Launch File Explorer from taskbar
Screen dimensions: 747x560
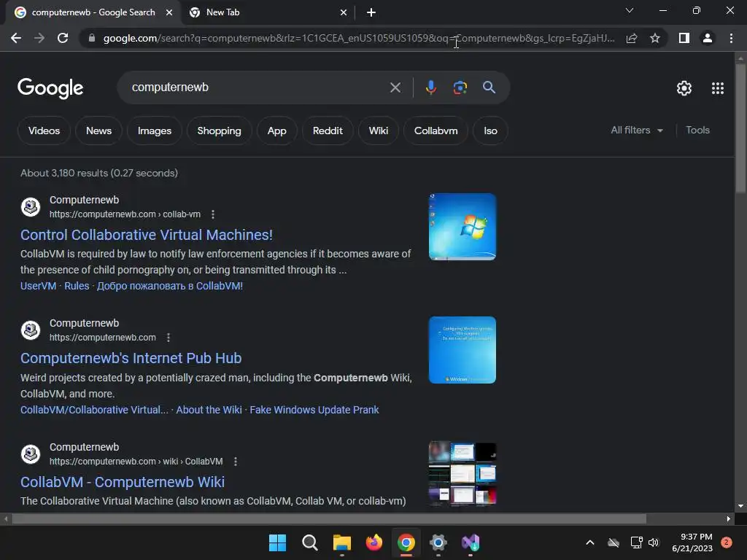pyautogui.click(x=342, y=542)
